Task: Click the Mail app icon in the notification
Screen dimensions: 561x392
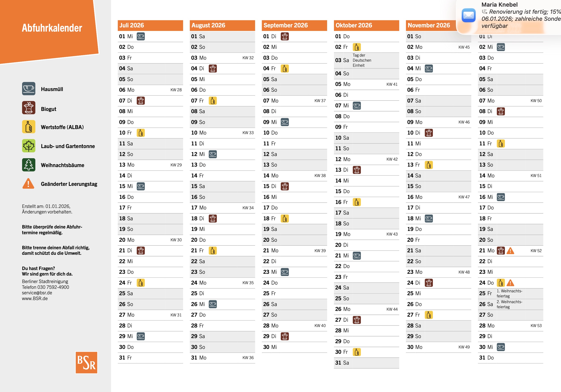Action: [x=468, y=15]
